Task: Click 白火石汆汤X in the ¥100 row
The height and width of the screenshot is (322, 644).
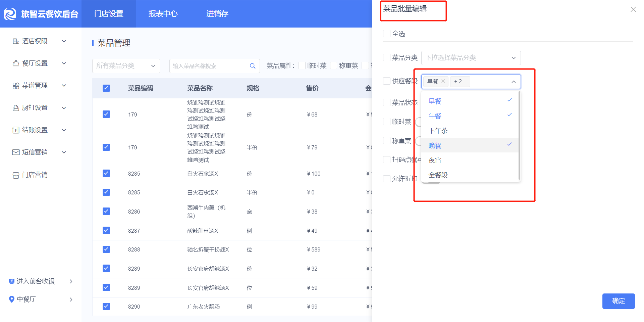Action: point(203,174)
